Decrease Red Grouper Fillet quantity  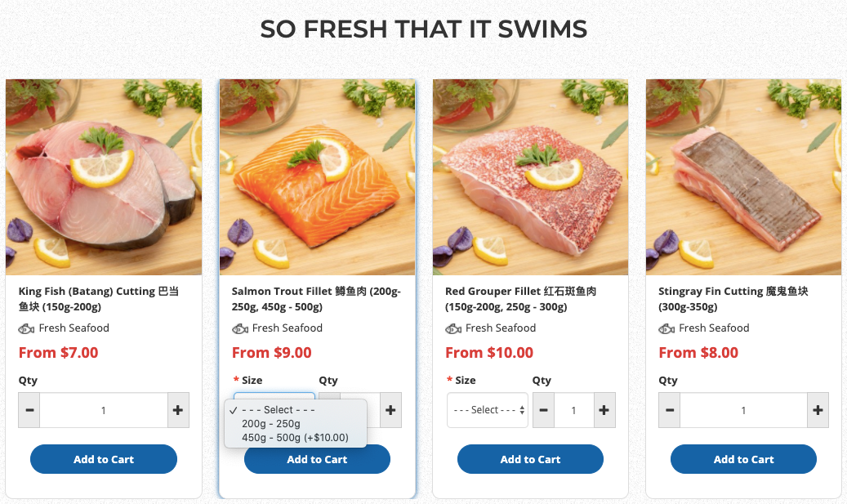pyautogui.click(x=543, y=410)
